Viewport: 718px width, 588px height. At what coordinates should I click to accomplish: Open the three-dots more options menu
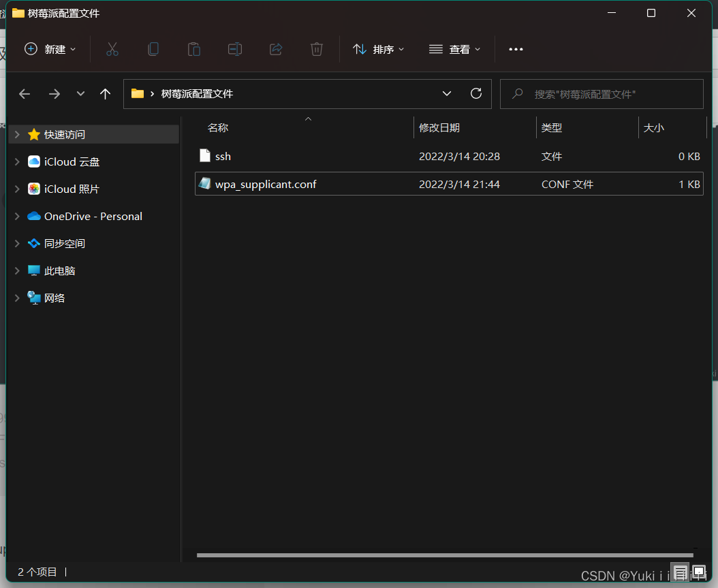[x=516, y=49]
